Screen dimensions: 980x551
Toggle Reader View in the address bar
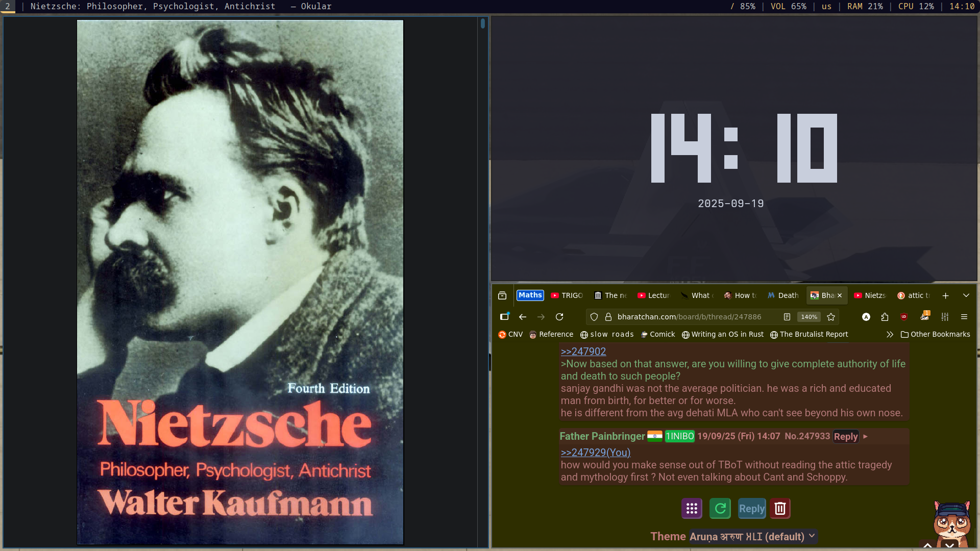787,317
